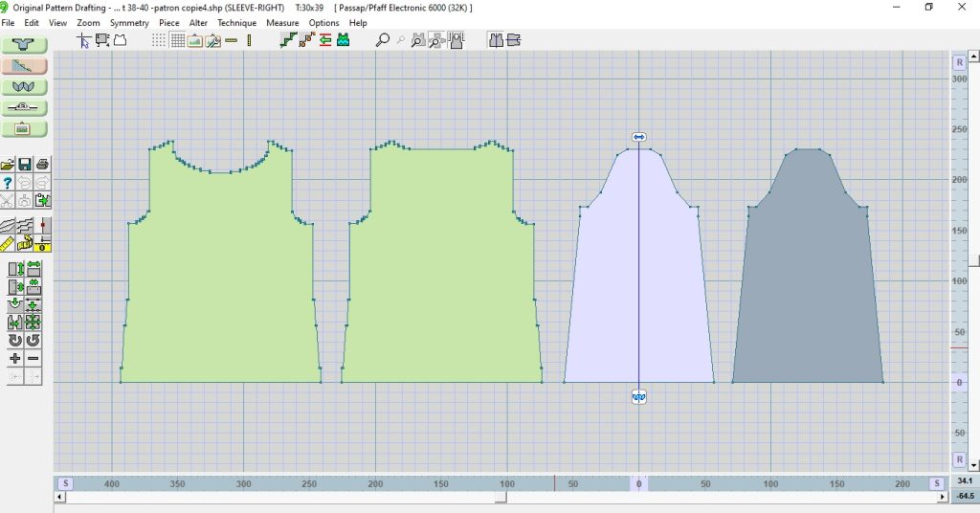Click the Save floppy disk icon
Image resolution: width=980 pixels, height=513 pixels.
point(25,164)
